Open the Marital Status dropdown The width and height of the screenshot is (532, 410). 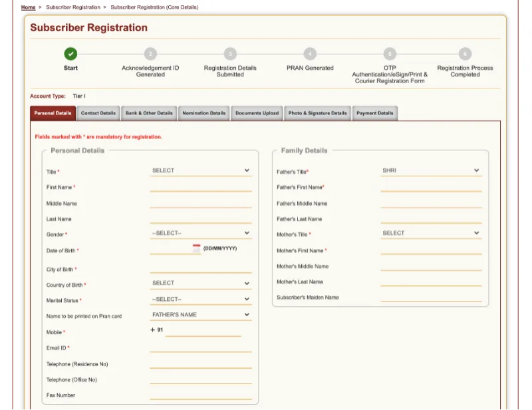[200, 300]
